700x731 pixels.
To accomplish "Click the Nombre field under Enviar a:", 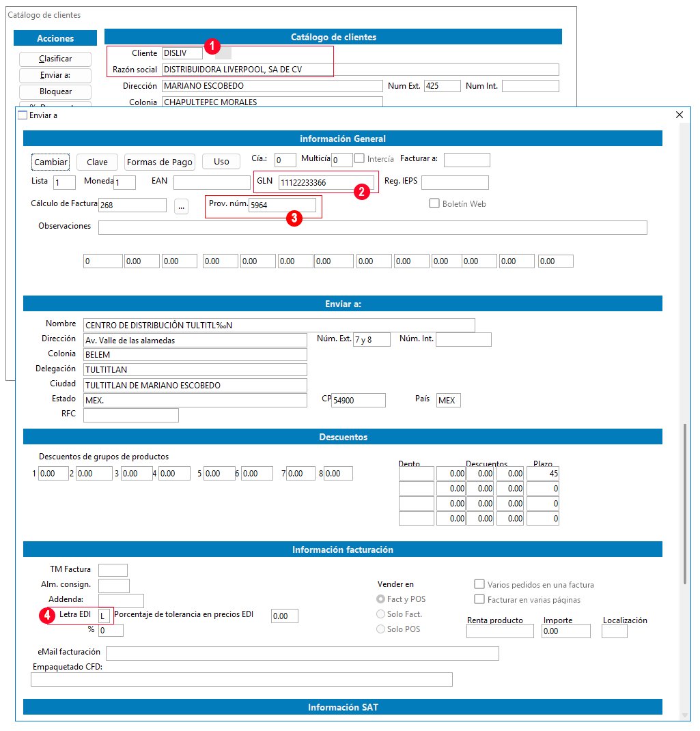I will coord(279,326).
